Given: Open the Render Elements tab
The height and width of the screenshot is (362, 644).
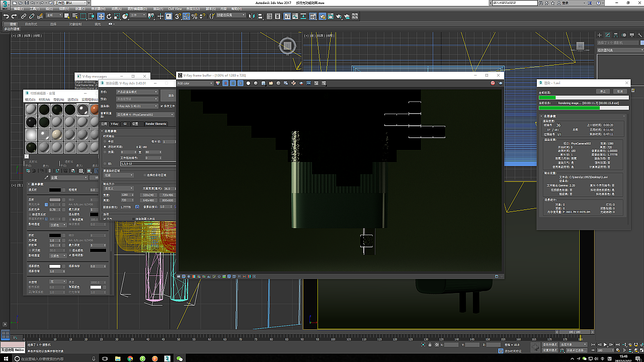Looking at the screenshot, I should tap(156, 123).
